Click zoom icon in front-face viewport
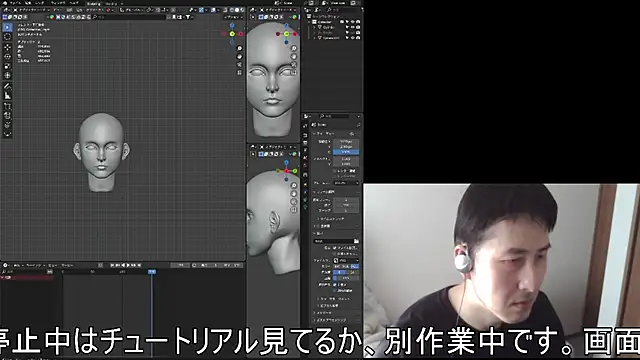This screenshot has height=360, width=640. point(294,49)
